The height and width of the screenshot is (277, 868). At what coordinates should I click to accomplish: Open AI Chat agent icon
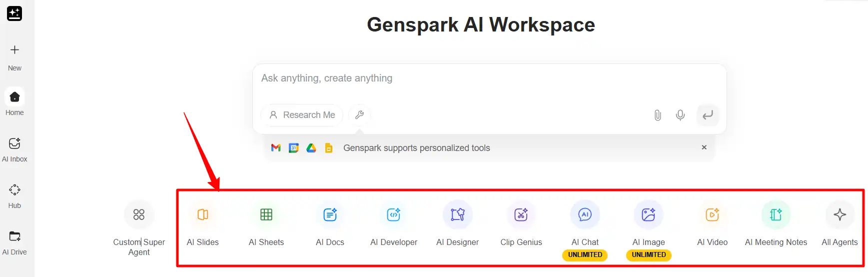[585, 214]
